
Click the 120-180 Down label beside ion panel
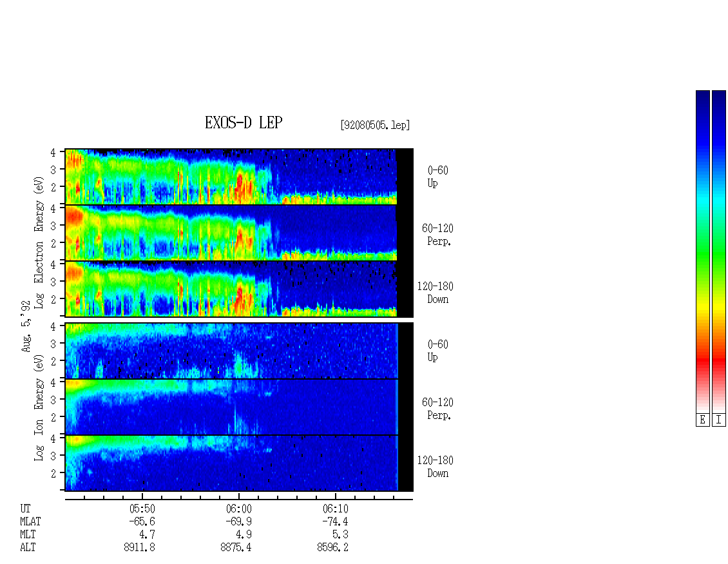tap(436, 467)
